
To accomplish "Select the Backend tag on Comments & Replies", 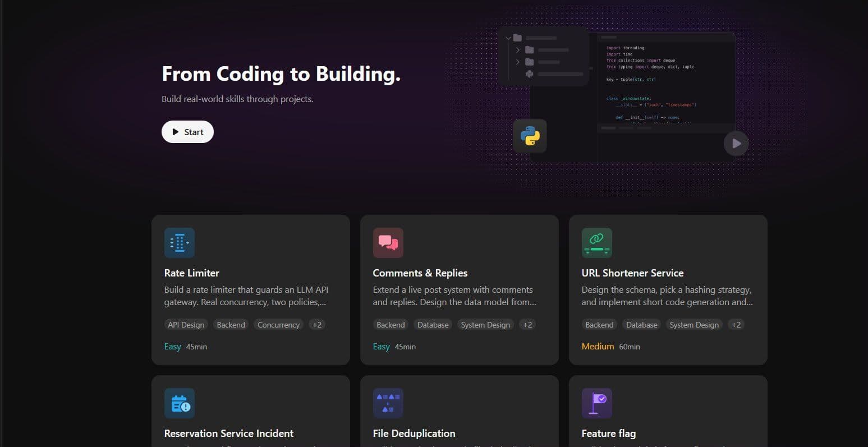I will (x=391, y=325).
